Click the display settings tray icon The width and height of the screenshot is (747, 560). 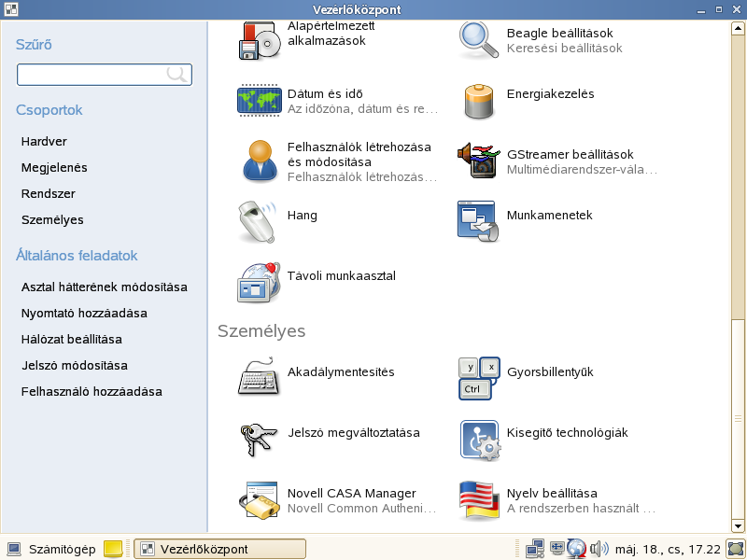click(x=557, y=548)
